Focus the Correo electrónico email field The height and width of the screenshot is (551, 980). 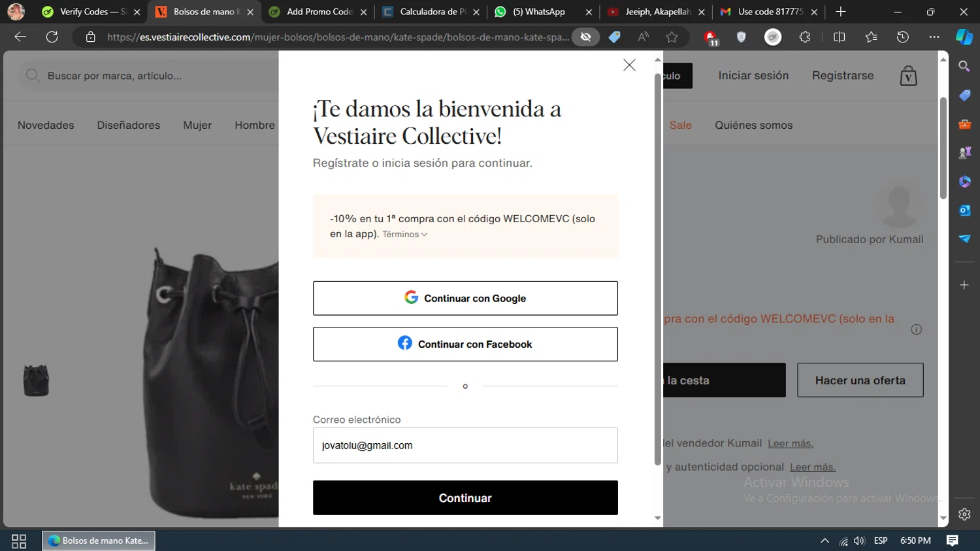tap(465, 445)
